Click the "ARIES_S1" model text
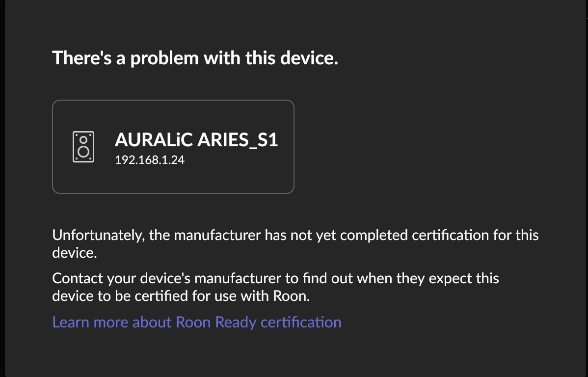The image size is (588, 377). point(238,140)
